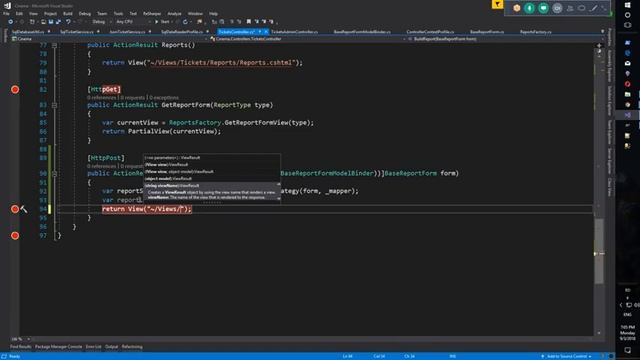Open the Cinema project scope dropdown

tap(109, 39)
